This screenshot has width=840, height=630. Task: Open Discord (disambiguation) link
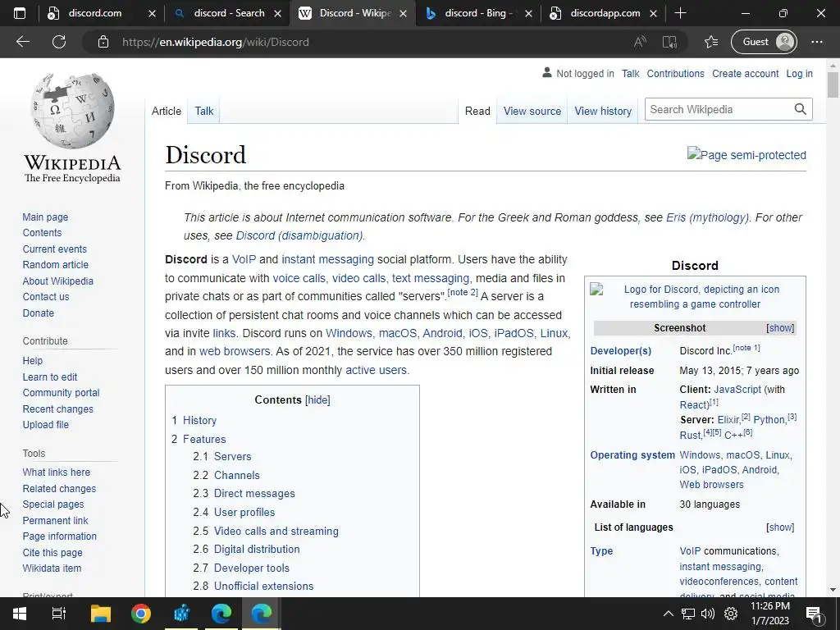[x=299, y=235]
